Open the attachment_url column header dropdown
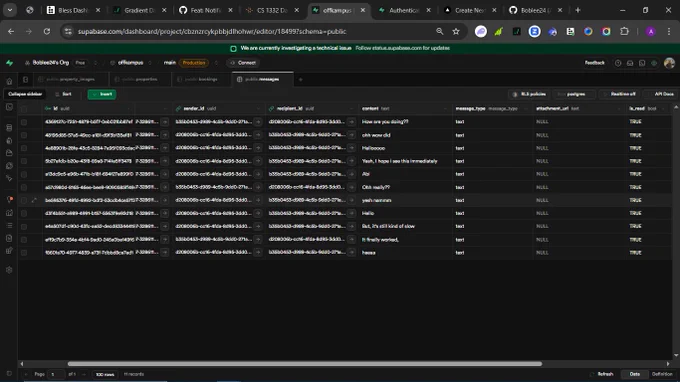The image size is (680, 382). coord(619,109)
